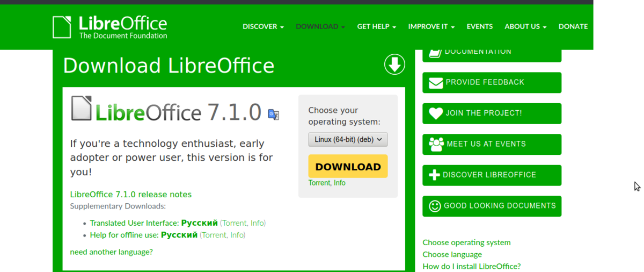Screen dimensions: 644x272
Task: Click the translate icon beside 7.1.0
Action: click(x=274, y=114)
